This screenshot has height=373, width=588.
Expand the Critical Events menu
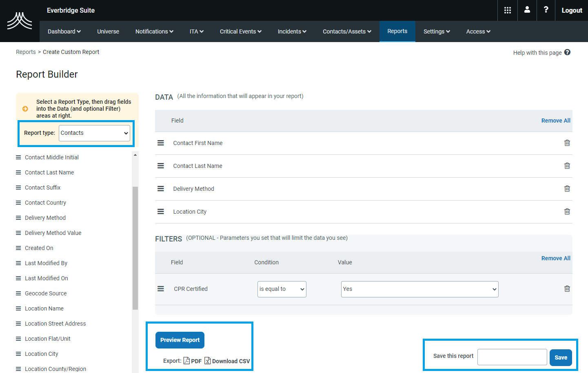[x=241, y=31]
